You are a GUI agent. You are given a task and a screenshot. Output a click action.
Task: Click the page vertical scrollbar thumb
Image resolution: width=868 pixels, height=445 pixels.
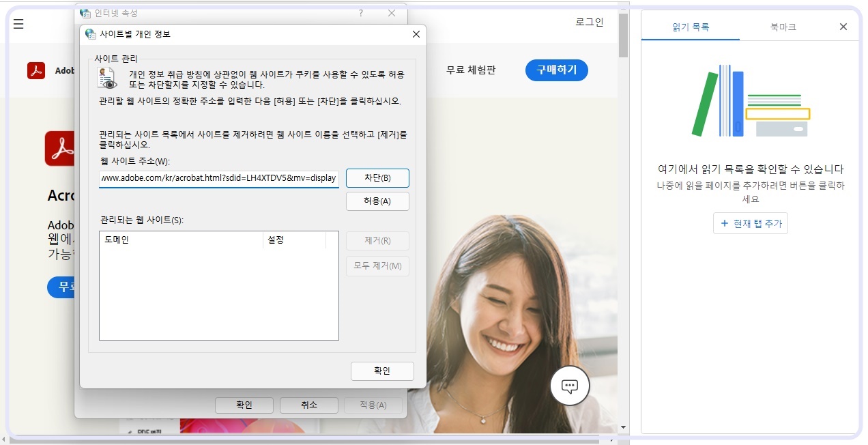click(624, 35)
